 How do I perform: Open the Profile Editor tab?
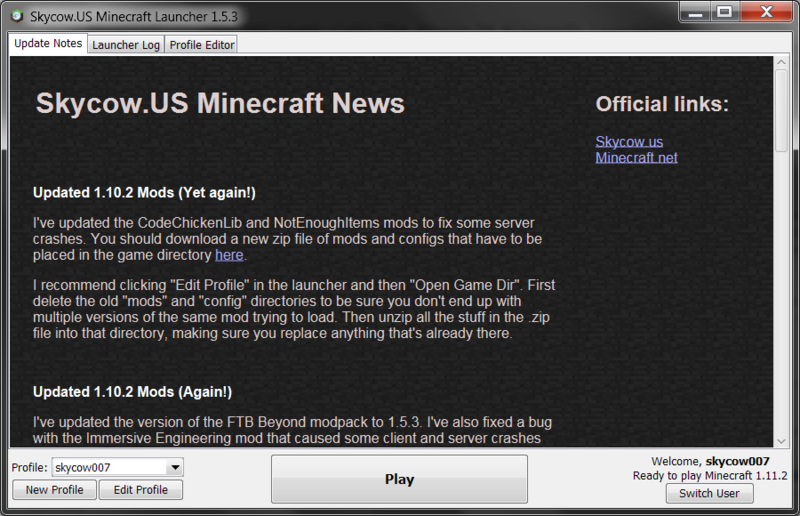[x=202, y=45]
